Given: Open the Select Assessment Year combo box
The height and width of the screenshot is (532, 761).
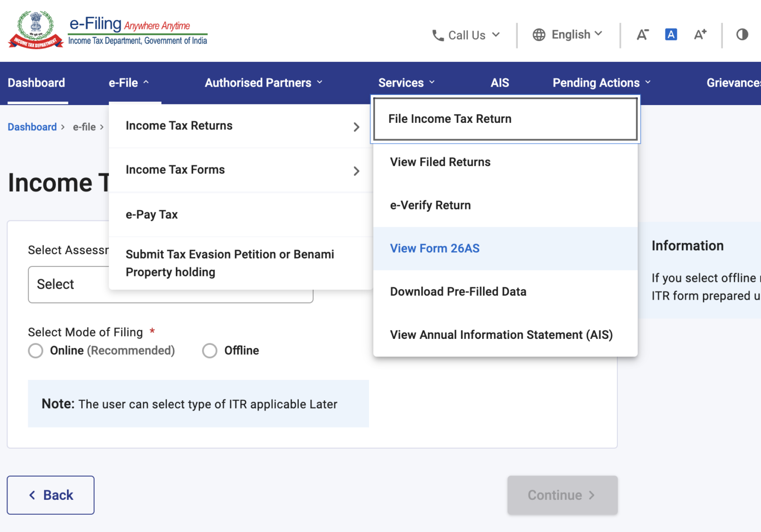Looking at the screenshot, I should click(170, 284).
